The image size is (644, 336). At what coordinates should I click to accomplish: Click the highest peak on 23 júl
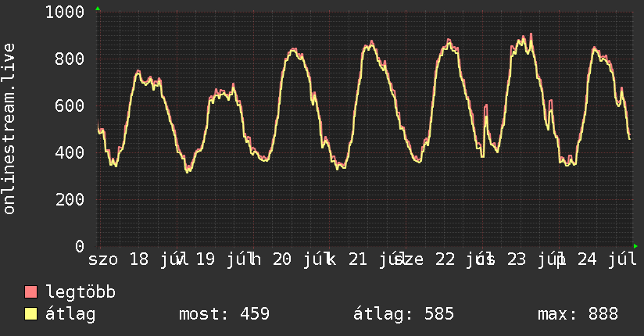531,34
